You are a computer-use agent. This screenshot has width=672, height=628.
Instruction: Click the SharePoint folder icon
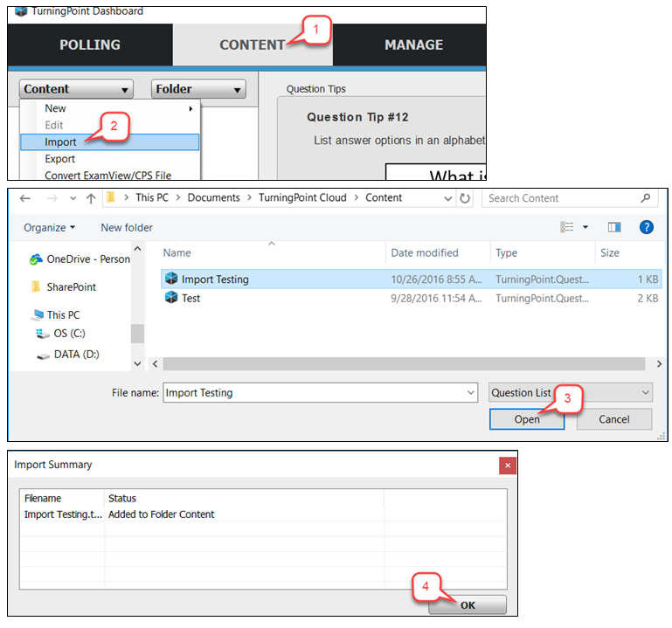[x=36, y=286]
